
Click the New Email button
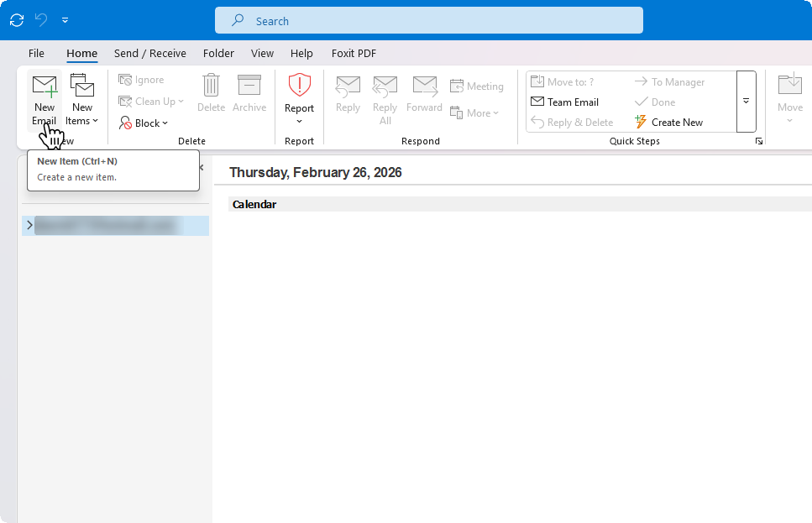pos(45,101)
